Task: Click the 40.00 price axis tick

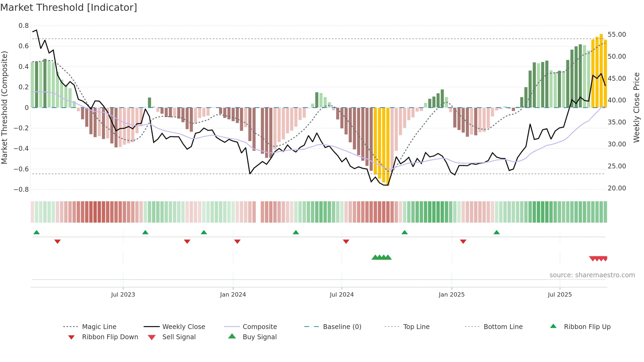Action: 617,100
